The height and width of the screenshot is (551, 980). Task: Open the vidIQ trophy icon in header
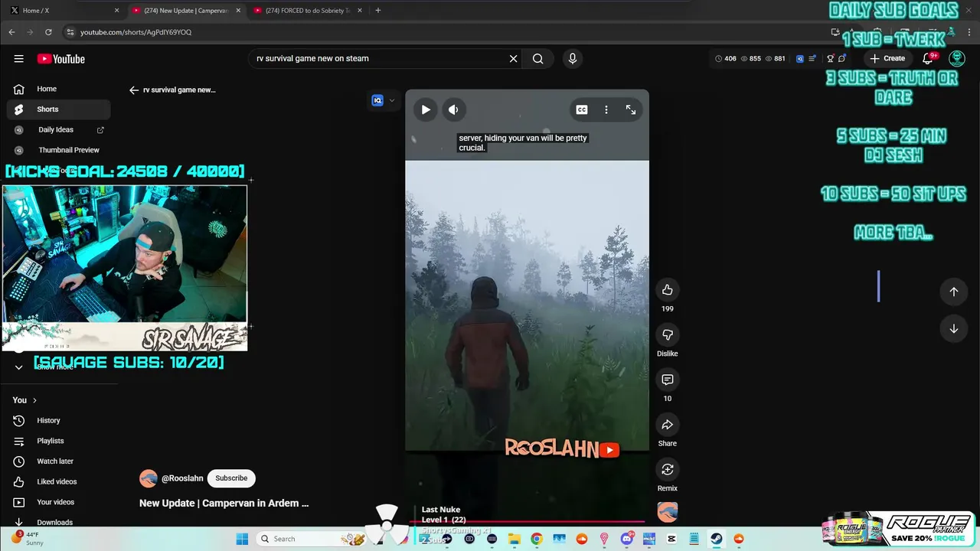[830, 58]
